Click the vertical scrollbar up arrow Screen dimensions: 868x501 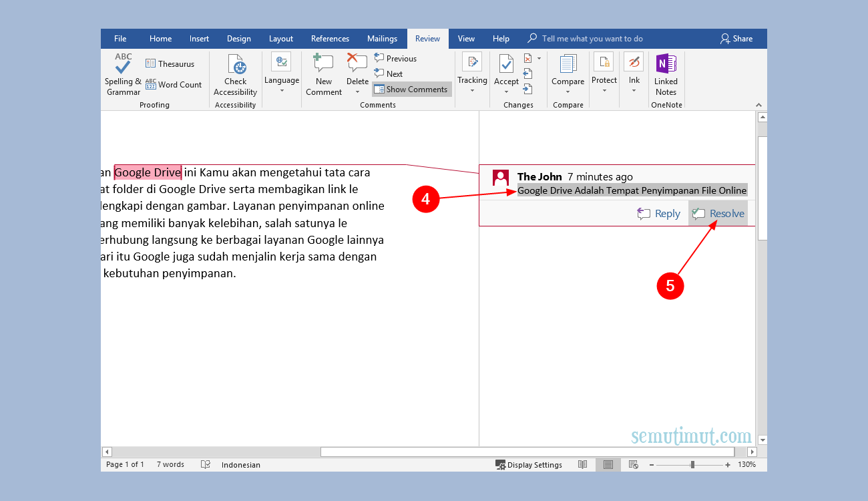[x=762, y=117]
